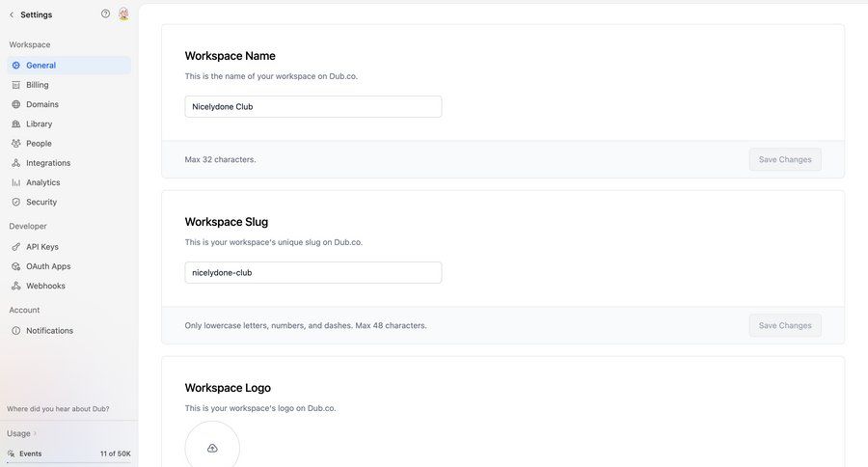The height and width of the screenshot is (467, 868).
Task: Select Security in the sidebar
Action: (x=69, y=203)
